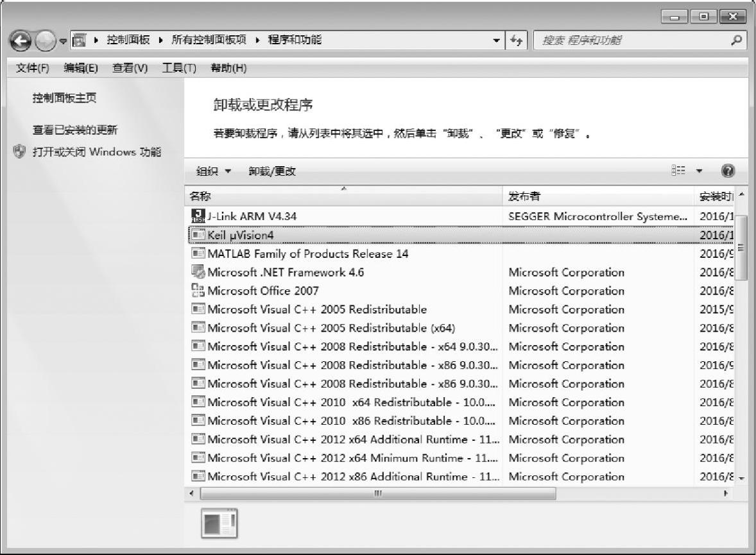Click program thumbnail in details pane
This screenshot has width=756, height=555.
point(219,523)
